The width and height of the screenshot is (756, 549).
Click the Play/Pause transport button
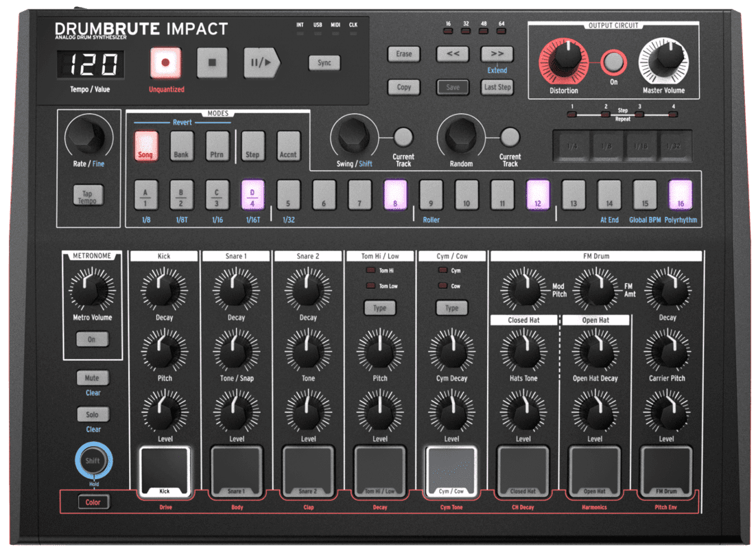(261, 62)
